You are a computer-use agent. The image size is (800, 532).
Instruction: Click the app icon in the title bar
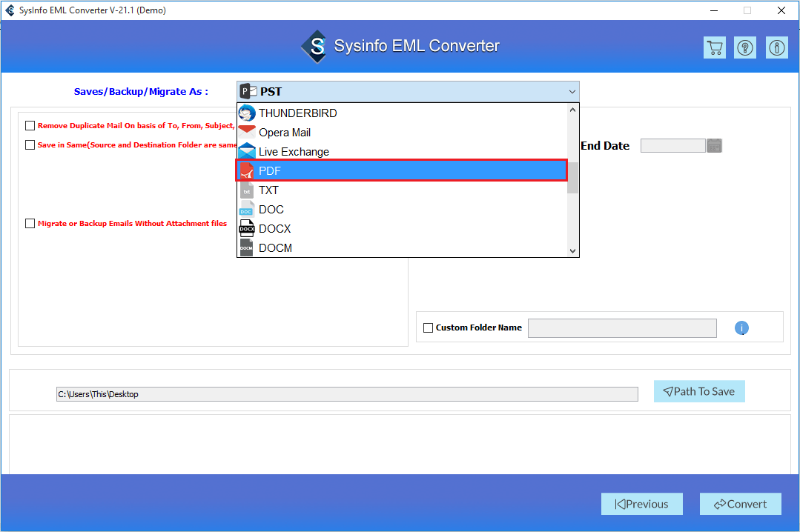point(10,10)
